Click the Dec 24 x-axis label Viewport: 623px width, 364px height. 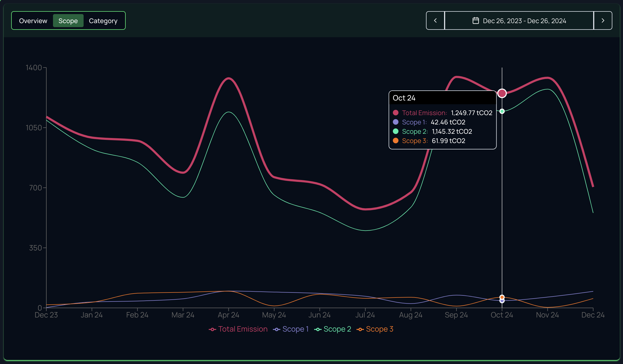(593, 315)
